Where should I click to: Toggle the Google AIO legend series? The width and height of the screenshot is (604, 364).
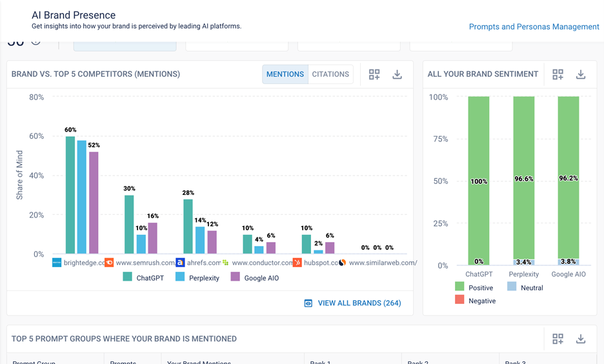236,278
